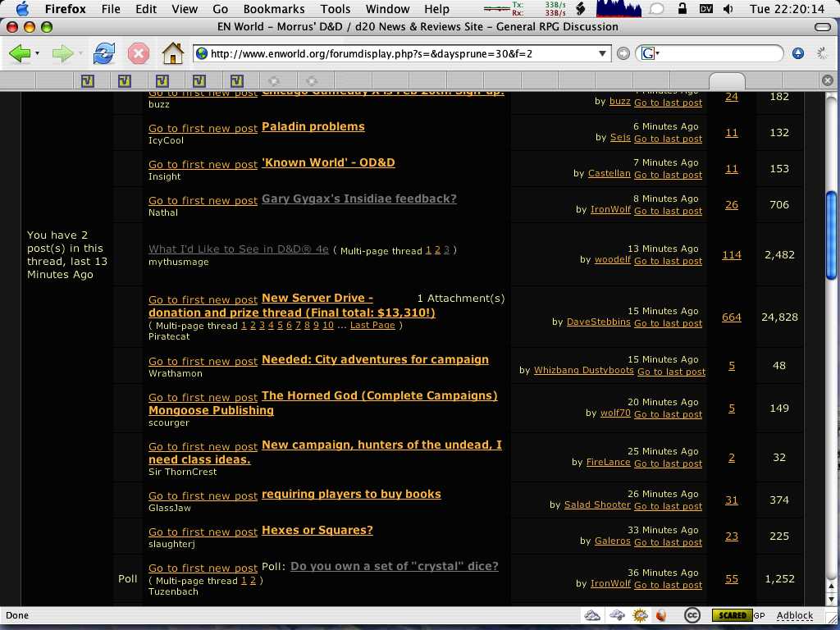Open the Help menu

tap(436, 8)
